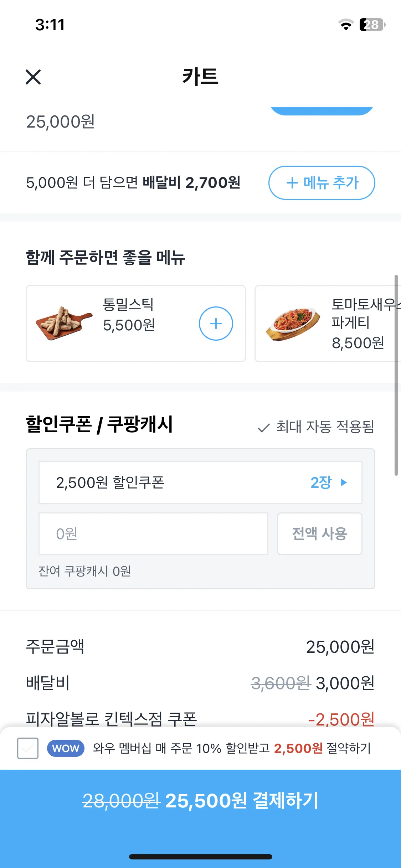Check the WOW membership discount checkbox
Viewport: 401px width, 868px height.
(28, 748)
